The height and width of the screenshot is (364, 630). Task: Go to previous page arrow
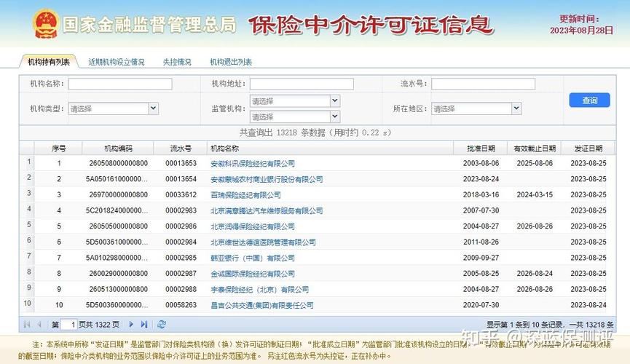[x=39, y=324]
